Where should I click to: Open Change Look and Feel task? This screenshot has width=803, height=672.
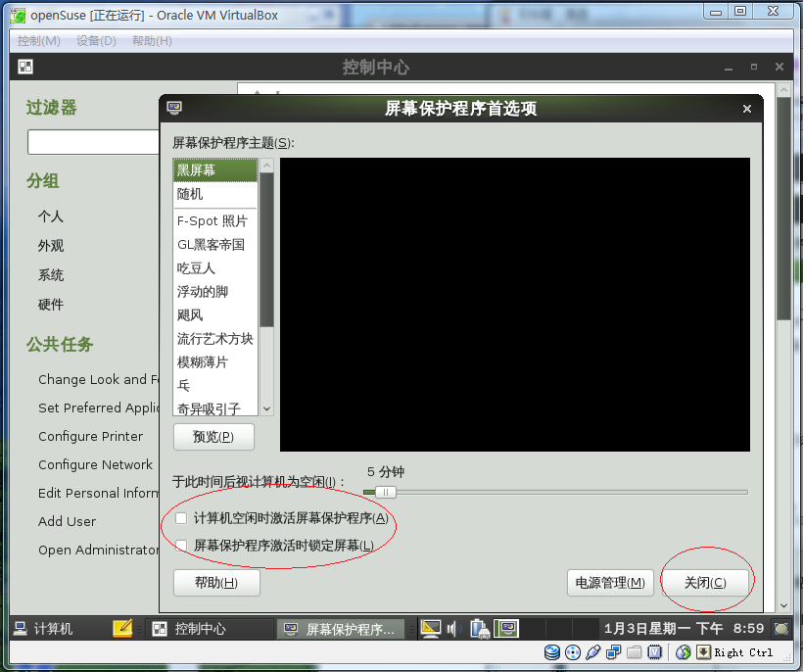98,379
